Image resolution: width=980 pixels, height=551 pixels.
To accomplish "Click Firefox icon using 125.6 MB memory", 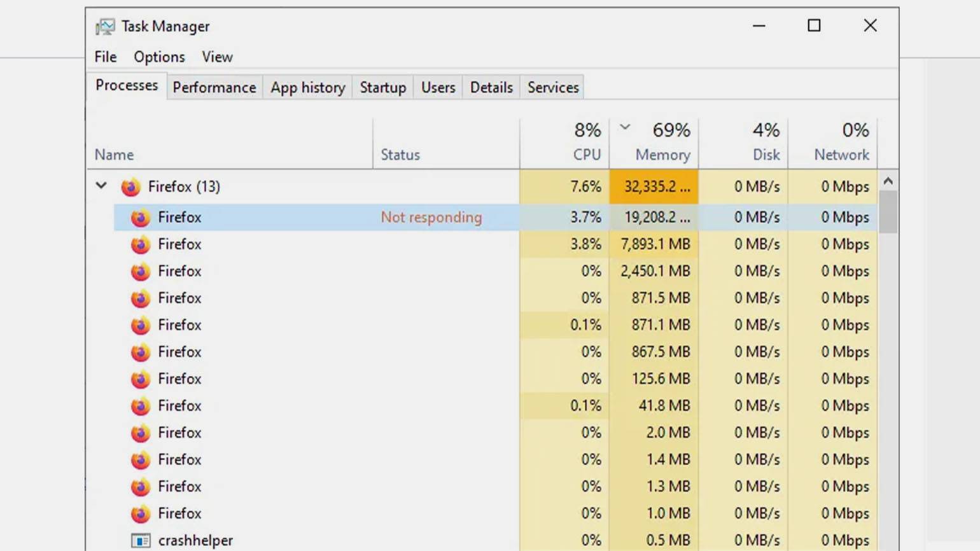I will [x=141, y=379].
